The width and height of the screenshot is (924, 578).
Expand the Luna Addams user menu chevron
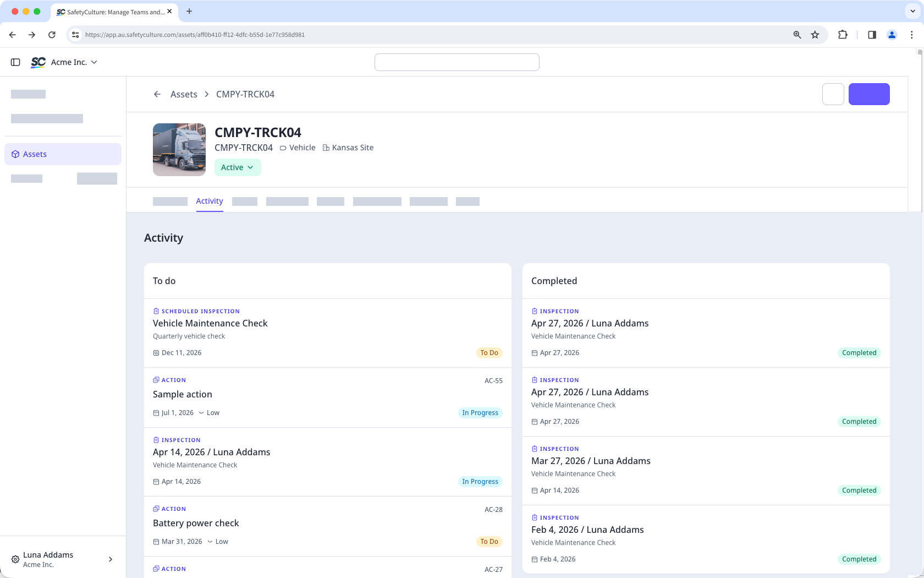[111, 559]
